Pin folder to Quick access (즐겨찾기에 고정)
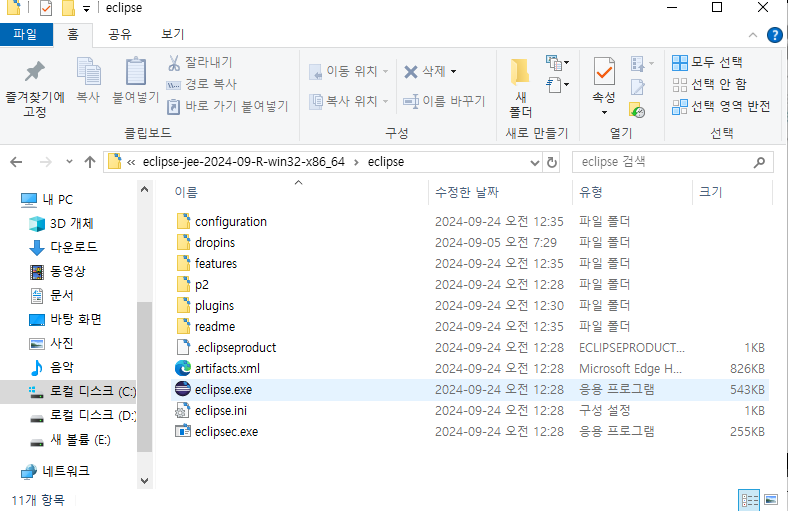This screenshot has height=511, width=788. (x=35, y=88)
